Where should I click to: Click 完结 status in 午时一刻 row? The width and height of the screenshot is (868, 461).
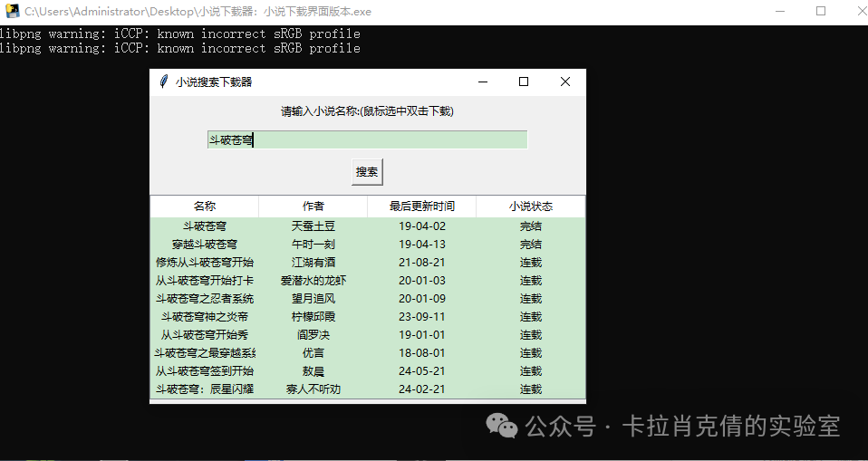click(x=530, y=245)
